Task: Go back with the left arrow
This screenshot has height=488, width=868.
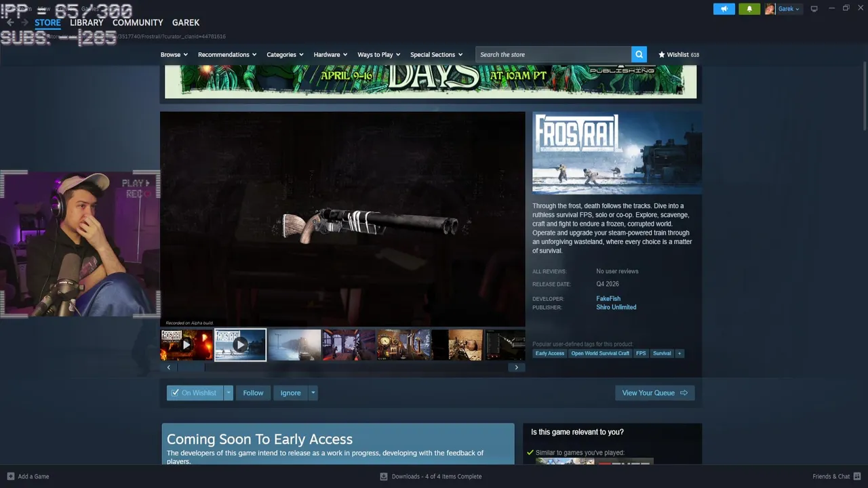Action: tap(9, 22)
